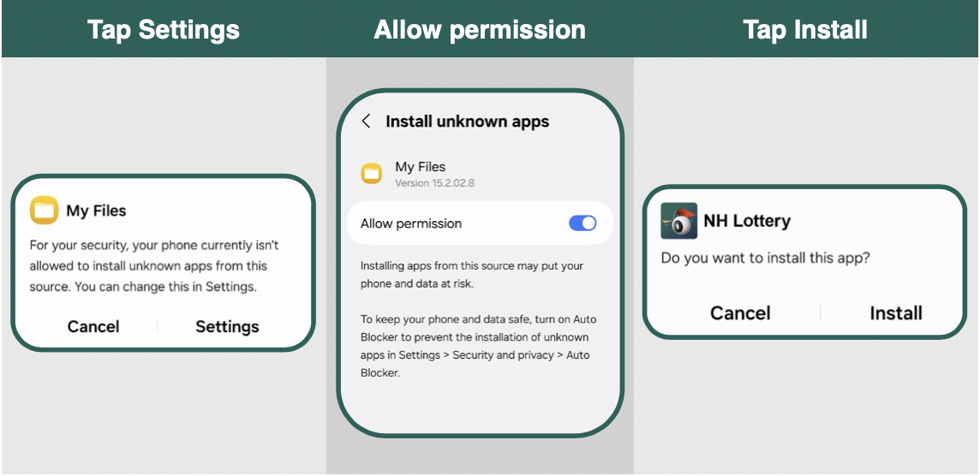This screenshot has width=980, height=476.
Task: Click the 'Allow permission' label
Action: pos(411,223)
